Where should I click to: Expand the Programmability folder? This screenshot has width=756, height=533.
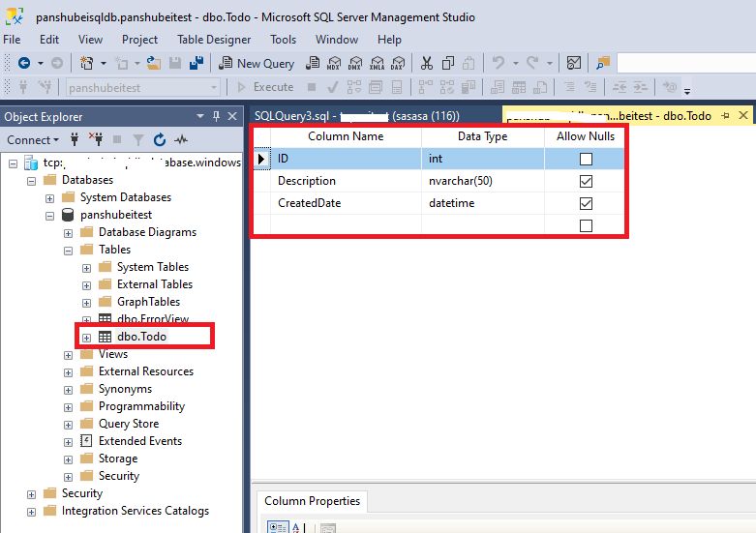[68, 407]
